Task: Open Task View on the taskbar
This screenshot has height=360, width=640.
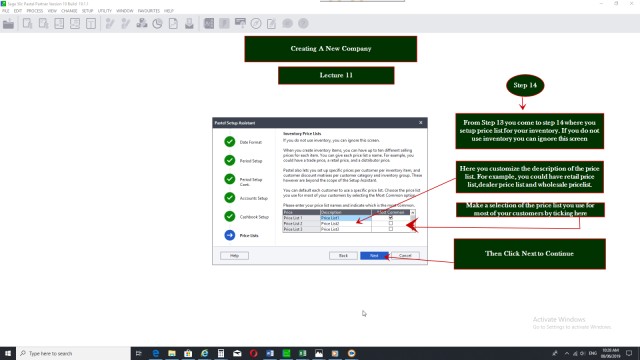Action: click(139, 353)
